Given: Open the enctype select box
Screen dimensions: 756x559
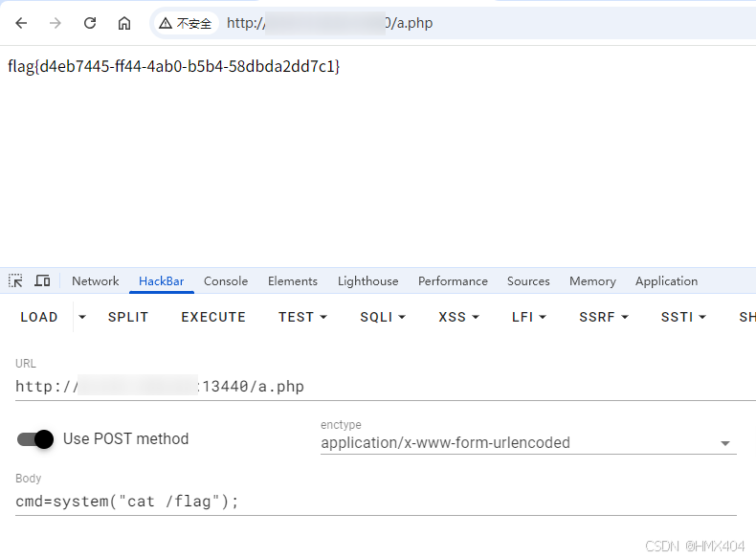Looking at the screenshot, I should (528, 443).
